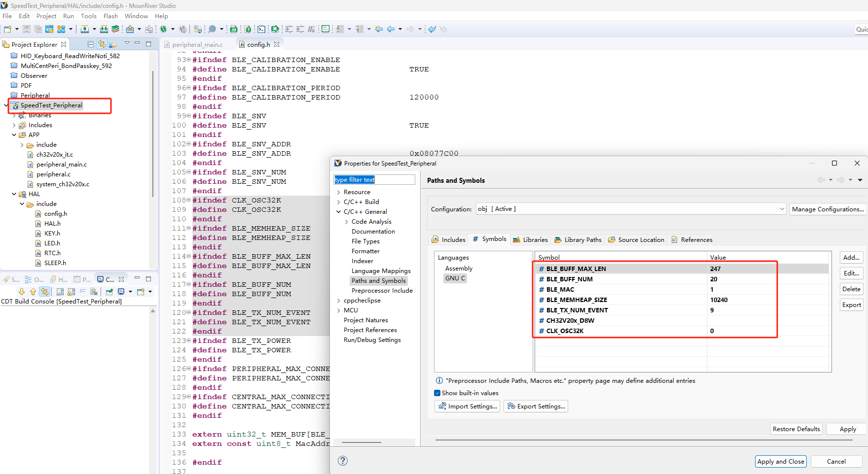The image size is (868, 474).
Task: Expand the Code Analysis node
Action: pos(346,222)
